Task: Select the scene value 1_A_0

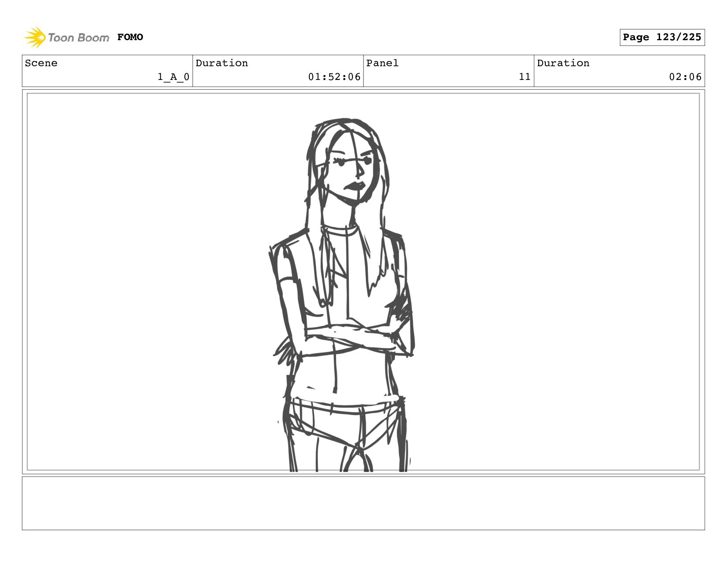Action: 173,77
